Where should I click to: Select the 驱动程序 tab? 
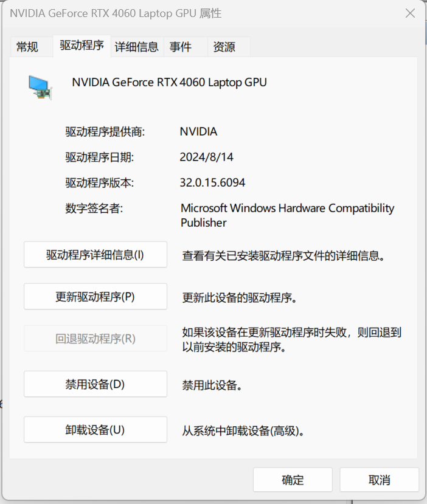82,46
